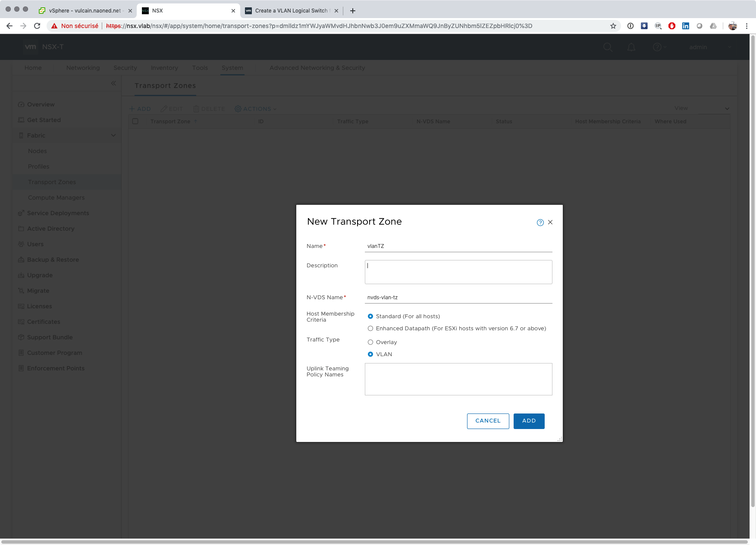Open the Networking menu tab
This screenshot has height=545, width=756.
coord(83,68)
